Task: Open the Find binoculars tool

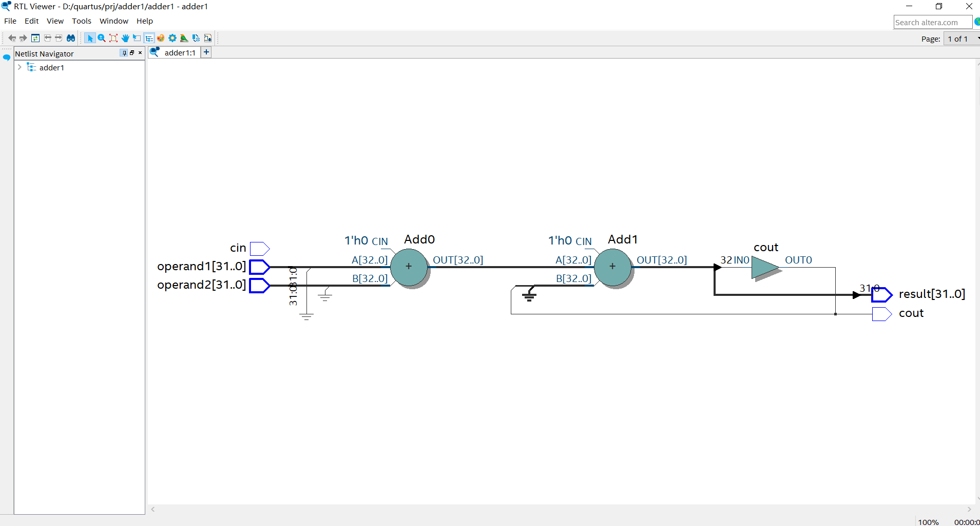Action: [70, 37]
